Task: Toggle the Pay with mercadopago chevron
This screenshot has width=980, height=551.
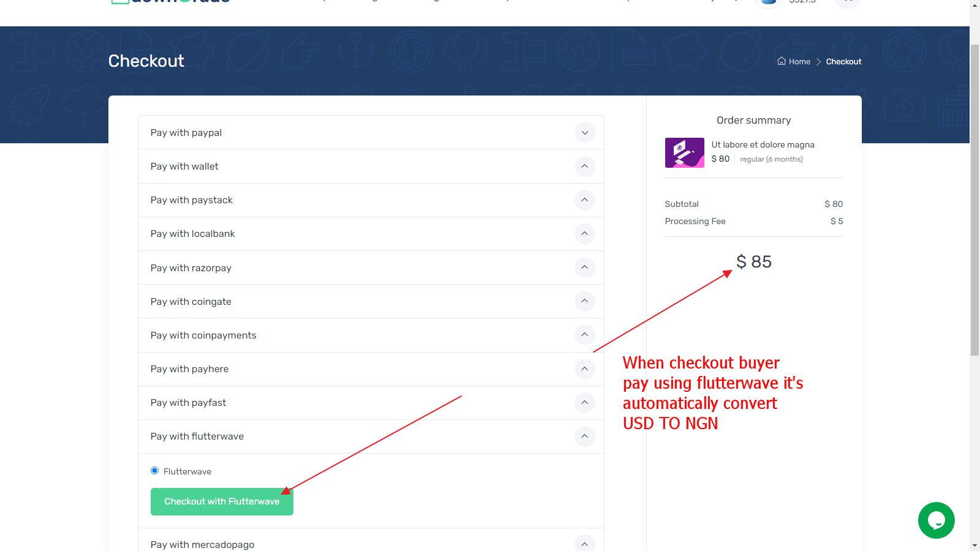Action: pyautogui.click(x=585, y=544)
